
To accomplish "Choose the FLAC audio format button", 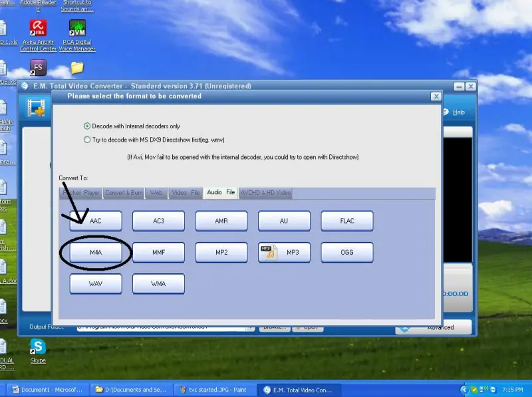I will tap(347, 221).
